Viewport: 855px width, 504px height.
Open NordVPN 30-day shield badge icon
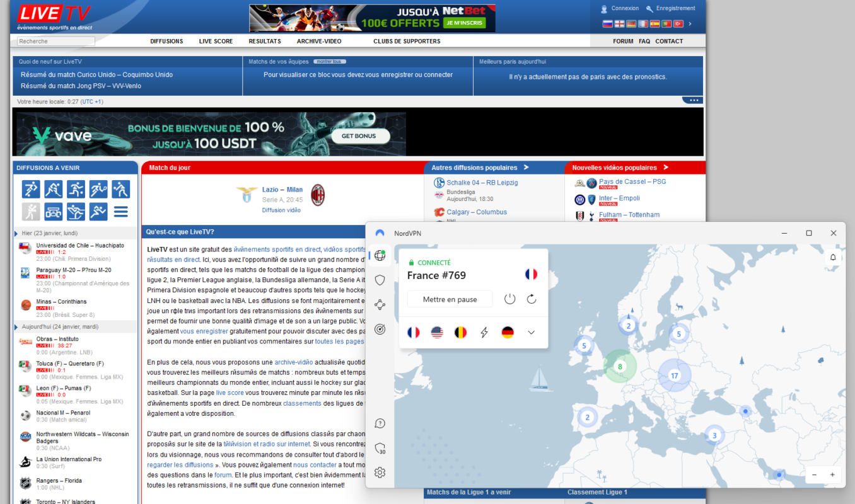click(380, 449)
